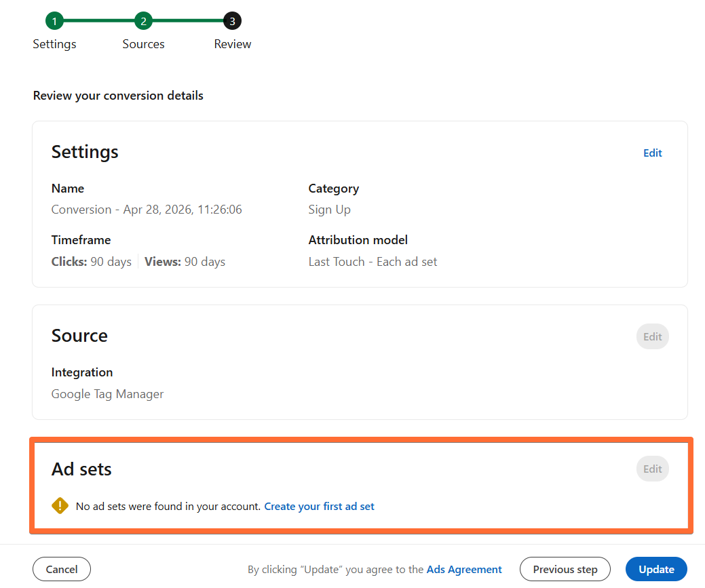Click the Google Tag Manager integration text
The image size is (705, 588).
(x=107, y=394)
